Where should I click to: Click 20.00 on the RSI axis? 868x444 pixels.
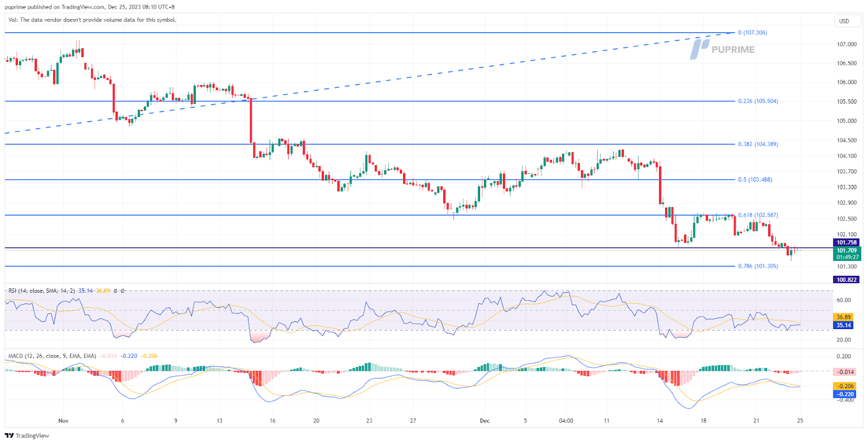[844, 340]
